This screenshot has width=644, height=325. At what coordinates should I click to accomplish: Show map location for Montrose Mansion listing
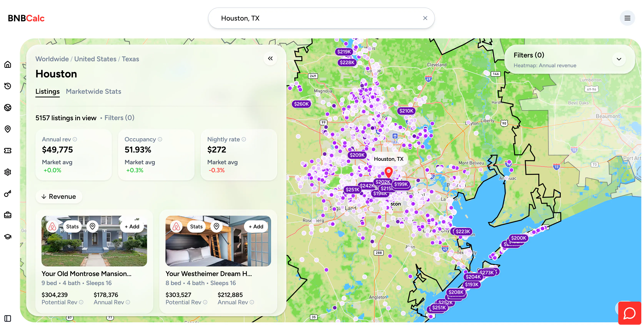pos(92,227)
